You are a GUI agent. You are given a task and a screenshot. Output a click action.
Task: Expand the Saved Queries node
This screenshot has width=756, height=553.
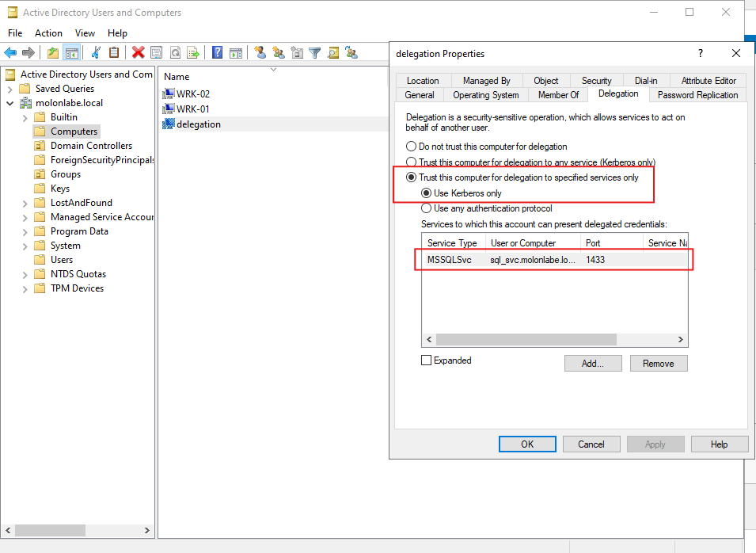(10, 89)
